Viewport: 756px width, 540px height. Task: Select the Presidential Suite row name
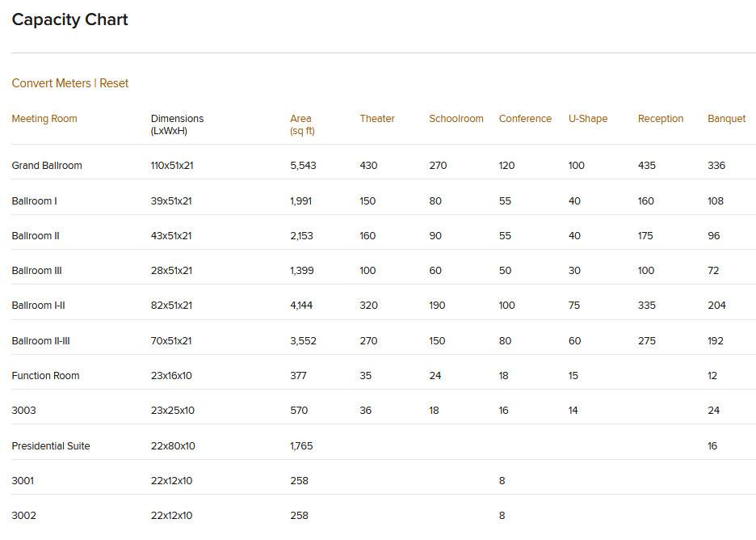[51, 446]
